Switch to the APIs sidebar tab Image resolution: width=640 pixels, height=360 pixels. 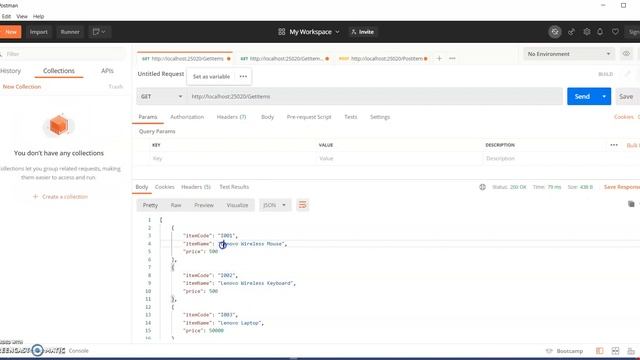pos(107,71)
